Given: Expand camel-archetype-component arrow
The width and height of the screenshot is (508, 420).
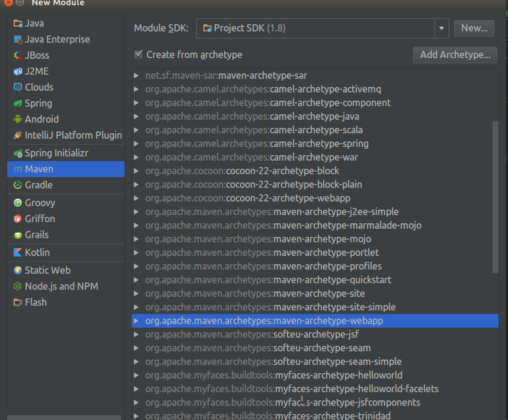Looking at the screenshot, I should coord(136,103).
